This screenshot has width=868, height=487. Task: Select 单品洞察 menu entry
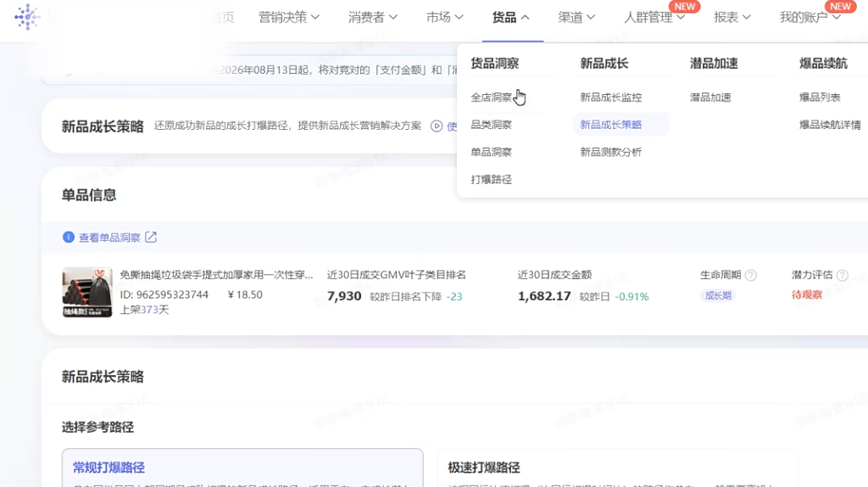tap(491, 152)
